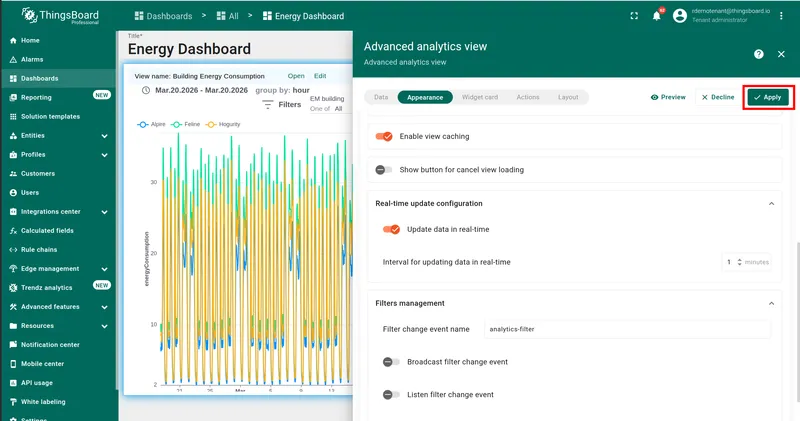Select the Appearance tab
This screenshot has width=800, height=421.
click(x=425, y=97)
